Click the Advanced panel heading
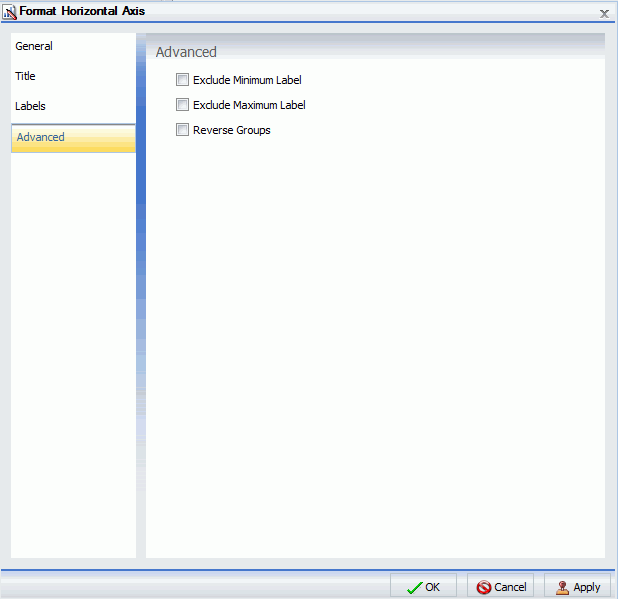The image size is (618, 599). click(x=186, y=52)
